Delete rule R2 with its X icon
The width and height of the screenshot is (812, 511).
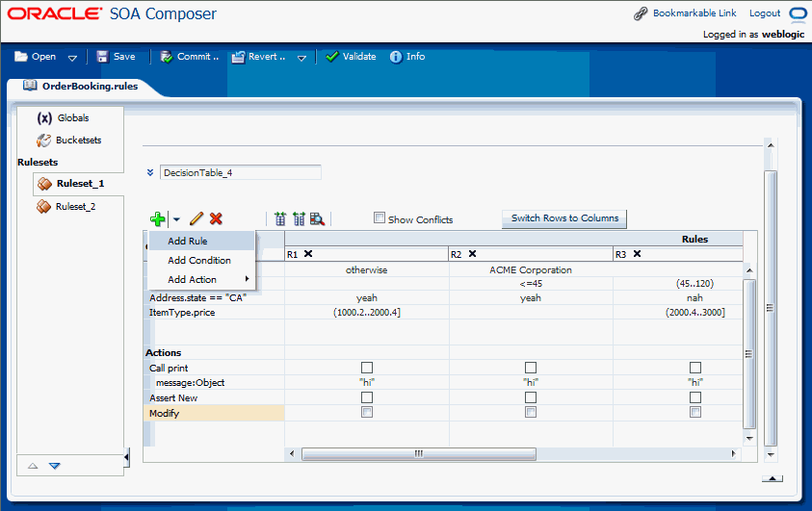472,253
